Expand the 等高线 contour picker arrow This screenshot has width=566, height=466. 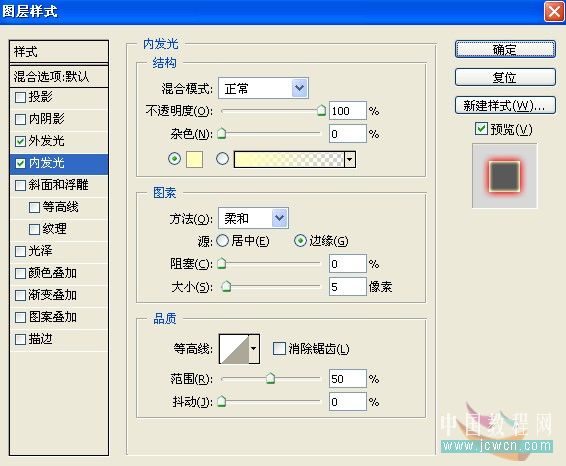pyautogui.click(x=253, y=349)
